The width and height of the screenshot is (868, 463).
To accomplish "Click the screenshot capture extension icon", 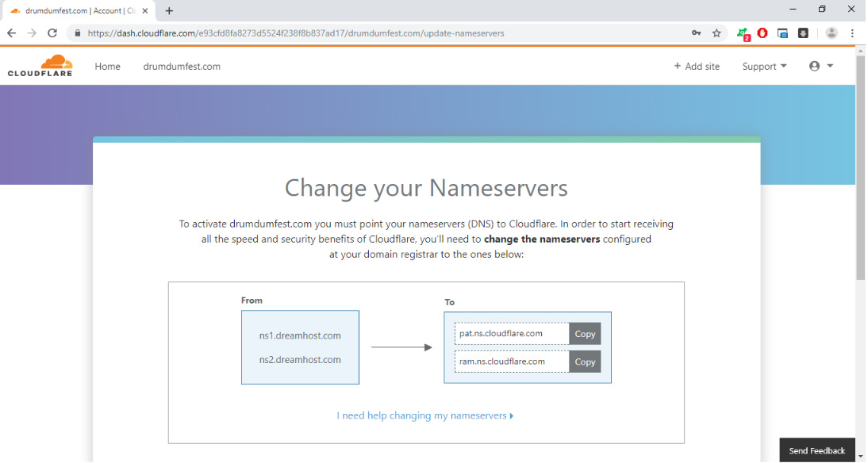I will [782, 33].
